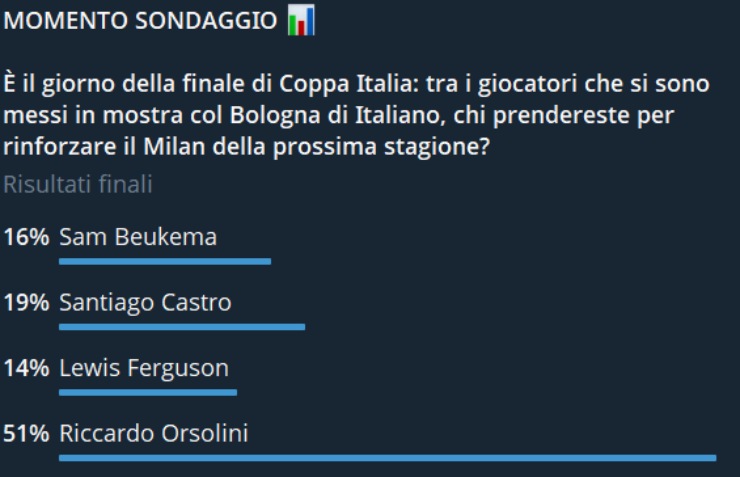Click Sam Beukema's blue result bar
Screen dimensions: 740x477
click(x=165, y=261)
